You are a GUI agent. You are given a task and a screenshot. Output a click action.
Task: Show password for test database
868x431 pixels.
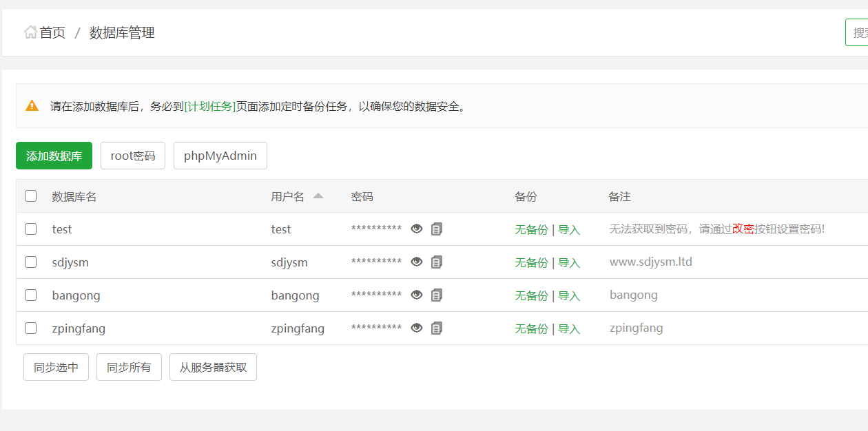click(x=417, y=229)
